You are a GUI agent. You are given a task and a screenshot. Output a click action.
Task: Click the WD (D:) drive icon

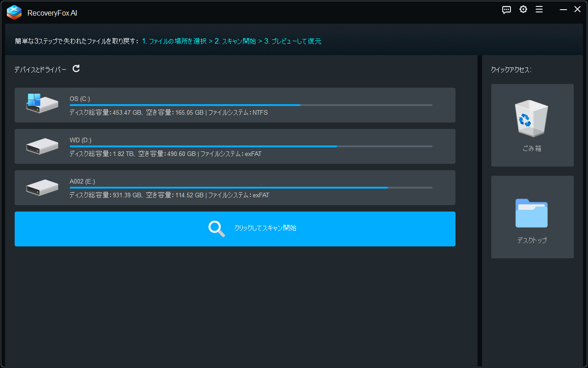click(42, 146)
